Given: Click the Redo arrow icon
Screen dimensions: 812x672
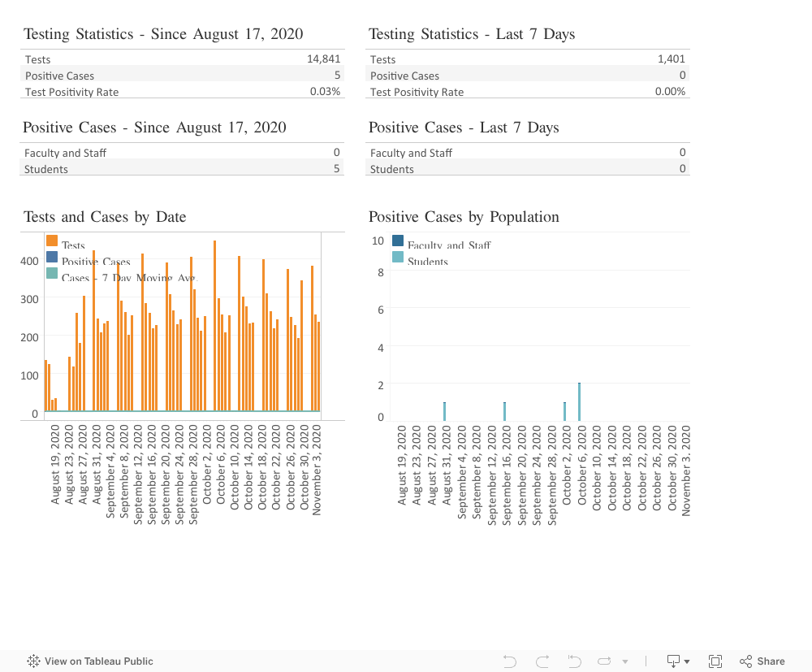Looking at the screenshot, I should [542, 661].
